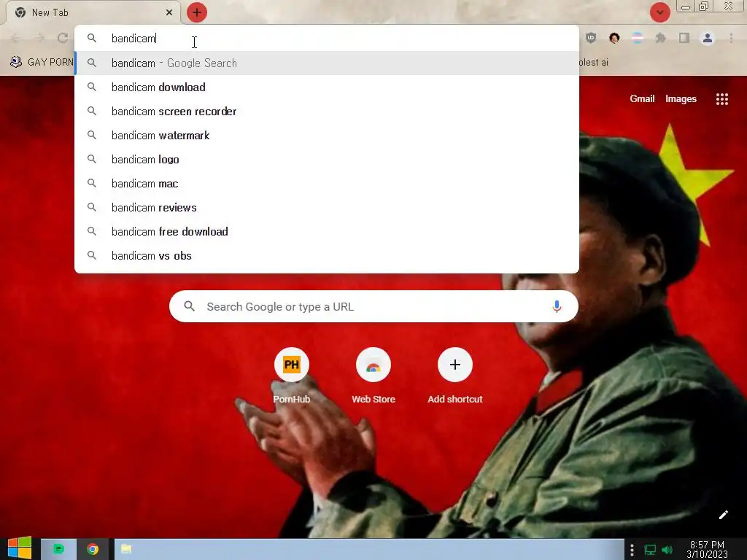
Task: Start voice search with the microphone icon
Action: point(557,306)
